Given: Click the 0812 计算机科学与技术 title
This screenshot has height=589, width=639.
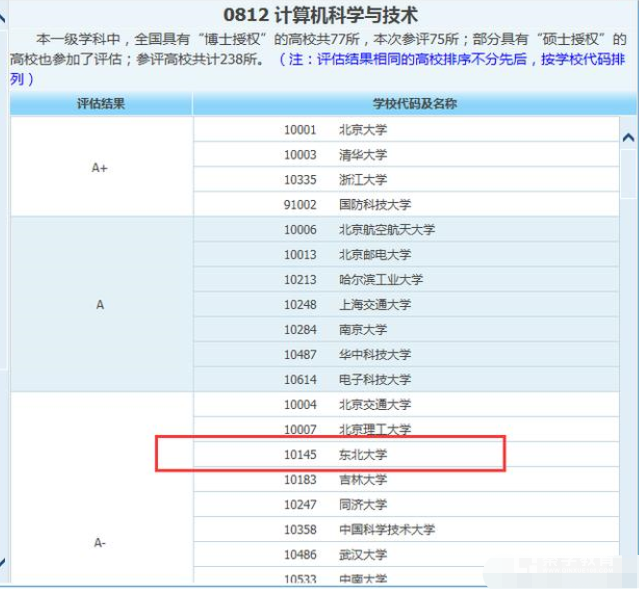Looking at the screenshot, I should (x=320, y=15).
